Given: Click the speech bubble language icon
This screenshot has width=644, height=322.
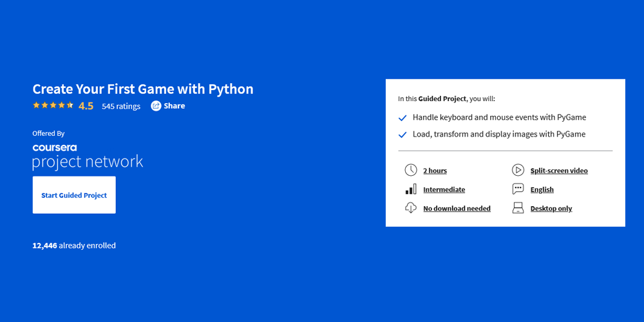Looking at the screenshot, I should 518,189.
